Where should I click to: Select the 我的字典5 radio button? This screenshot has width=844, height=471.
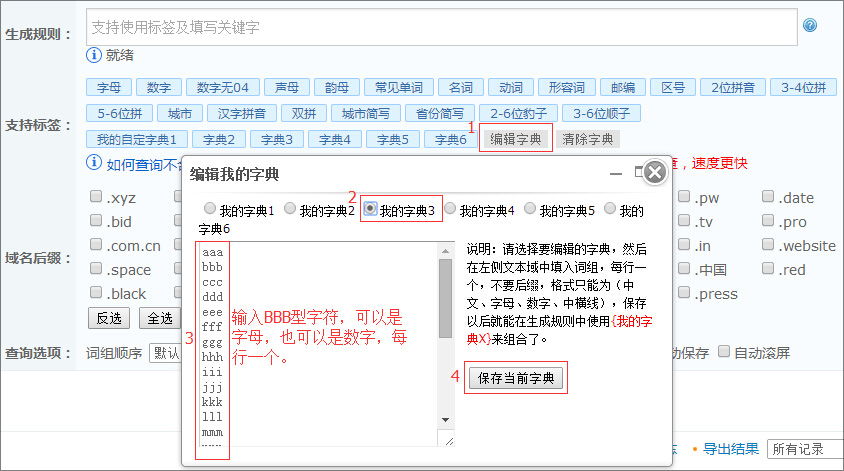point(529,210)
